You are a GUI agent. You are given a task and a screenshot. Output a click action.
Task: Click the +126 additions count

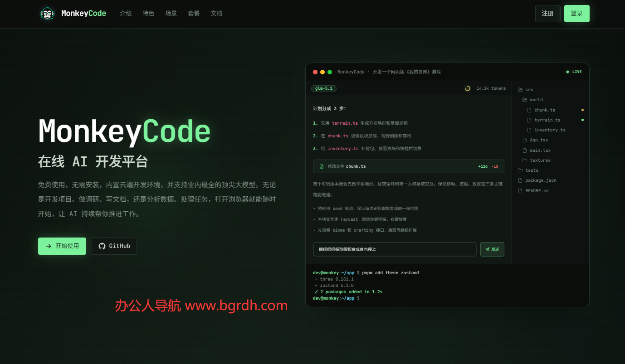pos(483,166)
